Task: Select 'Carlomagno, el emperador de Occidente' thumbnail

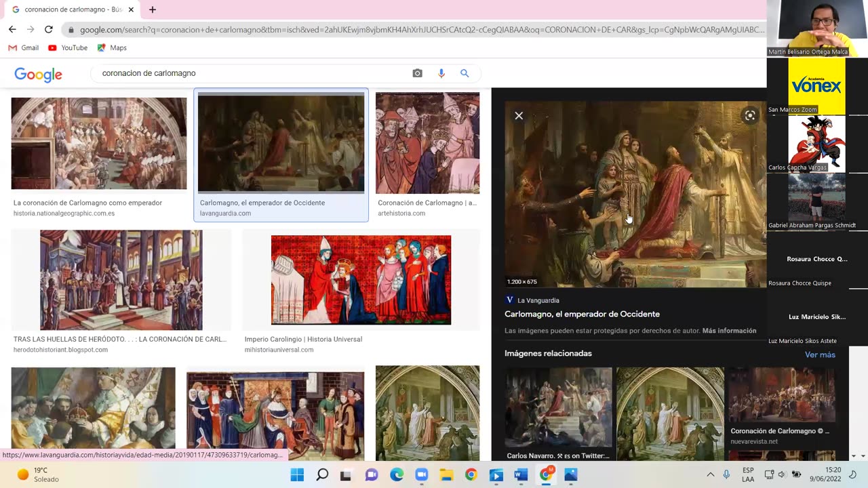Action: [281, 143]
